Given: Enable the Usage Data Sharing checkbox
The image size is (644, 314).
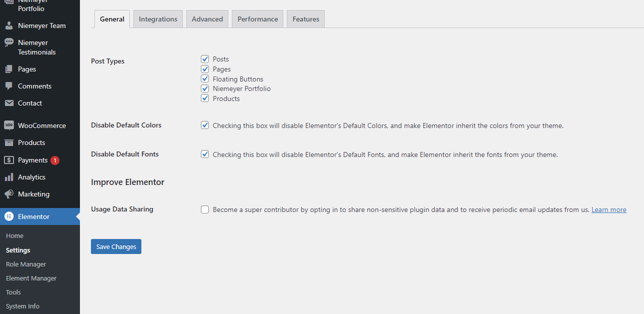Looking at the screenshot, I should click(x=205, y=209).
